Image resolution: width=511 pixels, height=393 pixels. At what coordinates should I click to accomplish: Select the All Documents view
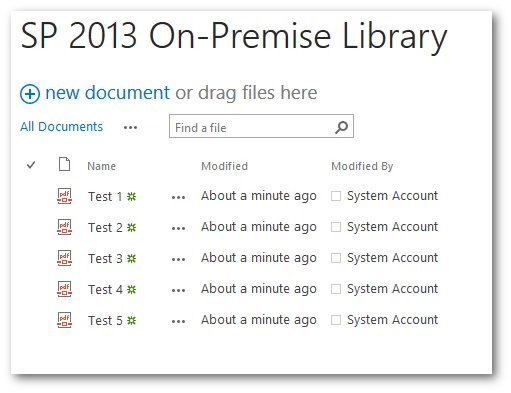pyautogui.click(x=61, y=127)
